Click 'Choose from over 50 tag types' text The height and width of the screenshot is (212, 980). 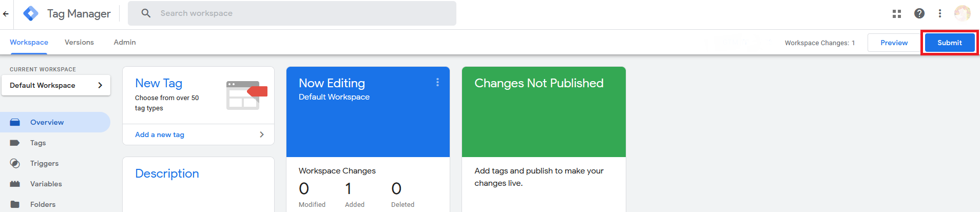(167, 103)
